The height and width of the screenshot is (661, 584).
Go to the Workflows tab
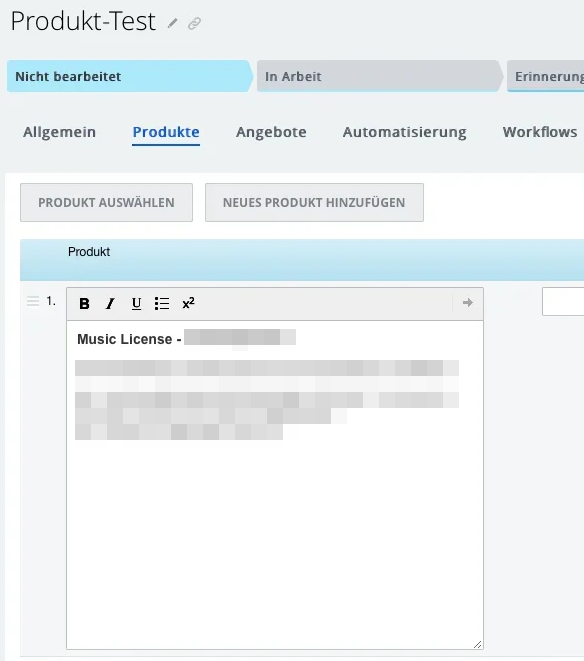point(540,132)
